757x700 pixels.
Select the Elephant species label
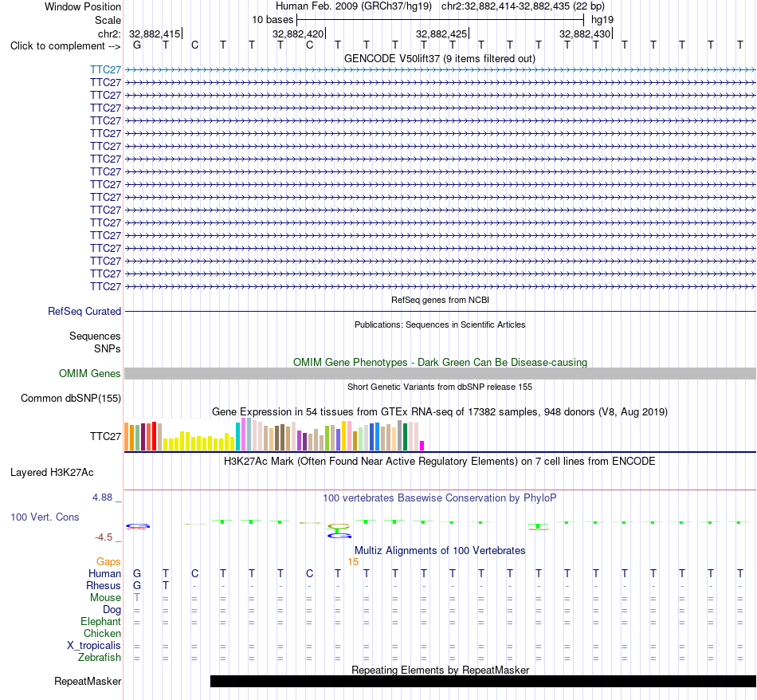pyautogui.click(x=100, y=621)
